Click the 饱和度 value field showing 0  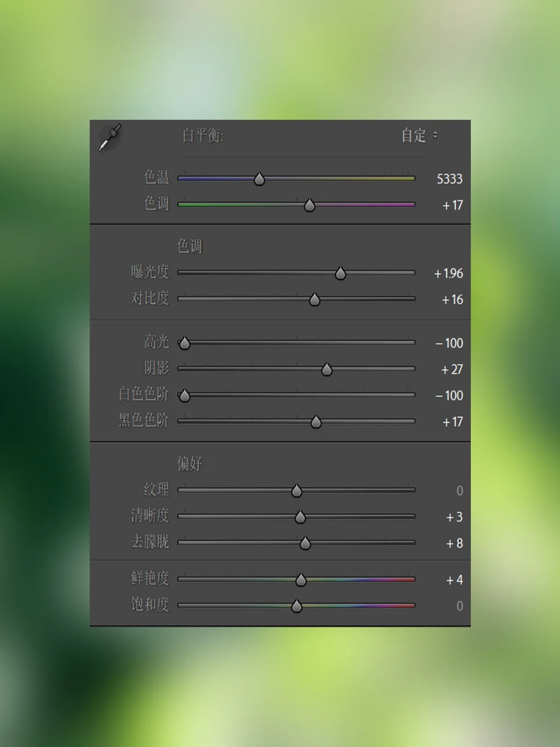point(459,606)
